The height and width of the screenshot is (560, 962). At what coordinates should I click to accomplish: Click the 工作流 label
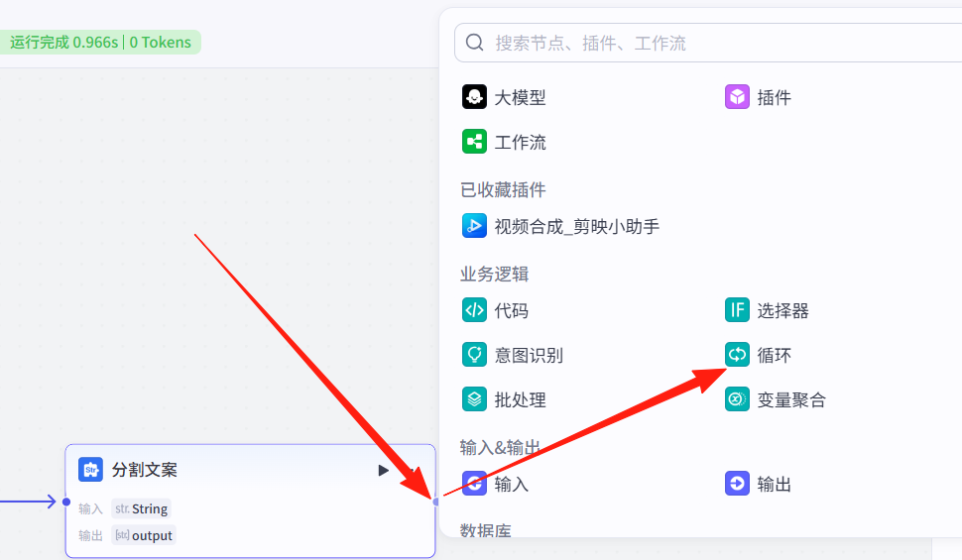521,143
